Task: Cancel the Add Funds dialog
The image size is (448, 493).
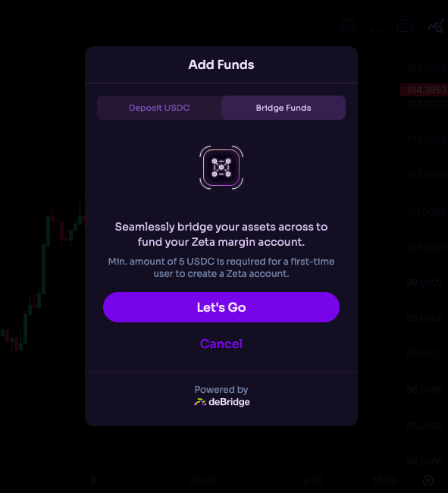Action: (221, 344)
